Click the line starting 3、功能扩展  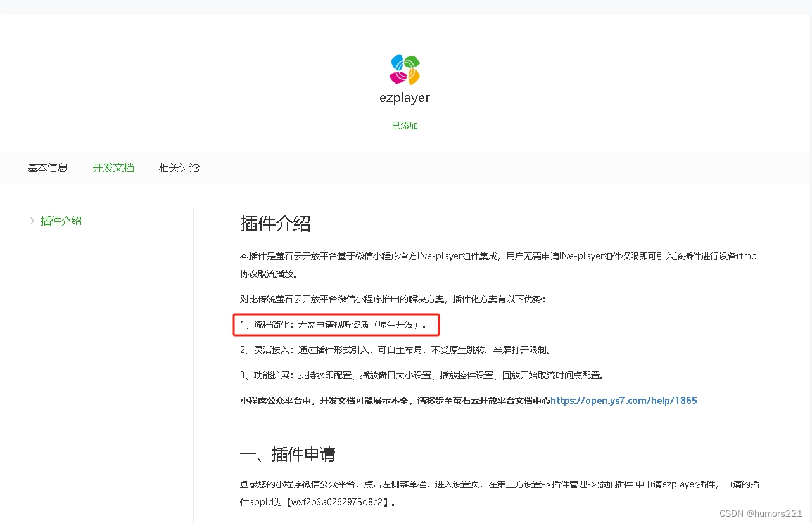pos(422,375)
